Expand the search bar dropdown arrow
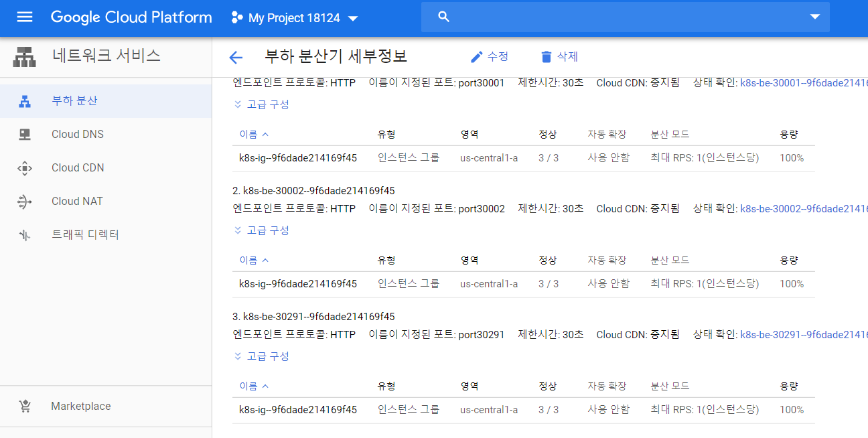This screenshot has width=868, height=438. coord(815,17)
